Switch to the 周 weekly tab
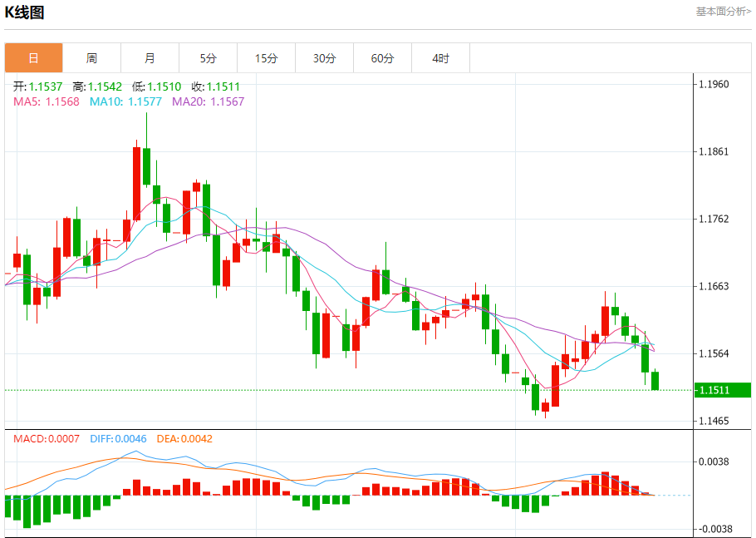The width and height of the screenshot is (756, 538). coord(91,58)
